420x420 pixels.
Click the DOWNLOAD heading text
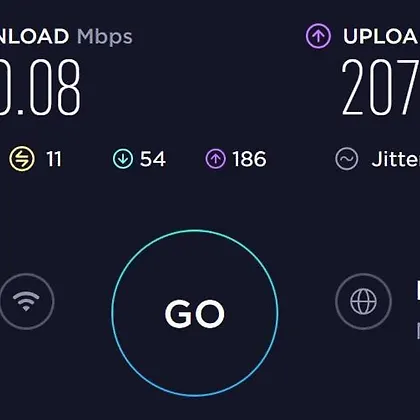click(34, 36)
